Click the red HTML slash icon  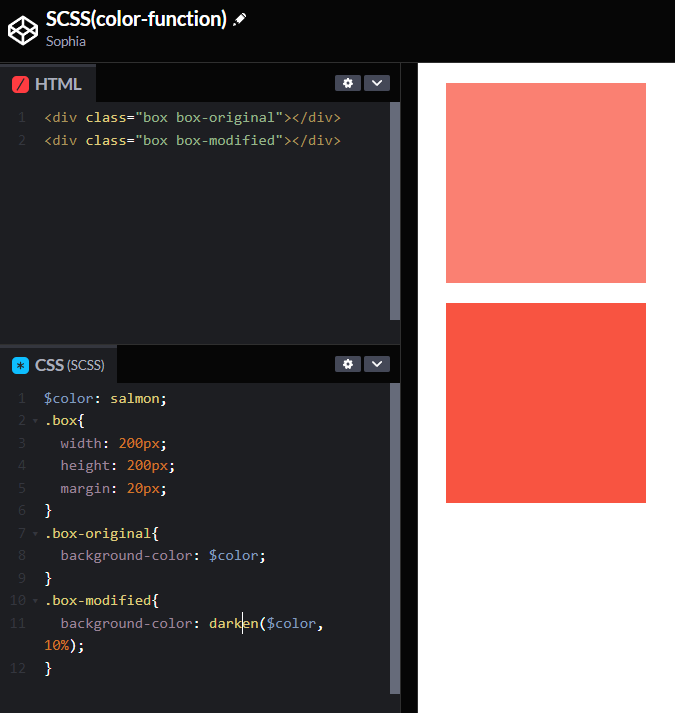pyautogui.click(x=20, y=85)
